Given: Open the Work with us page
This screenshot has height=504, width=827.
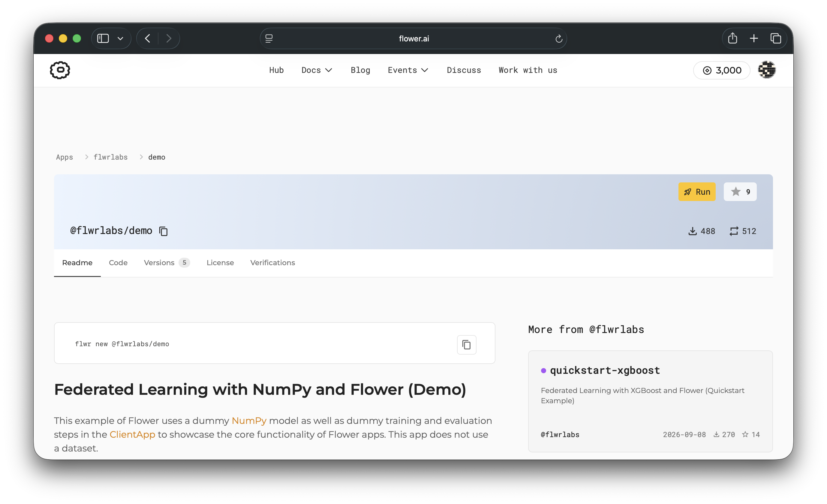Looking at the screenshot, I should pyautogui.click(x=528, y=70).
